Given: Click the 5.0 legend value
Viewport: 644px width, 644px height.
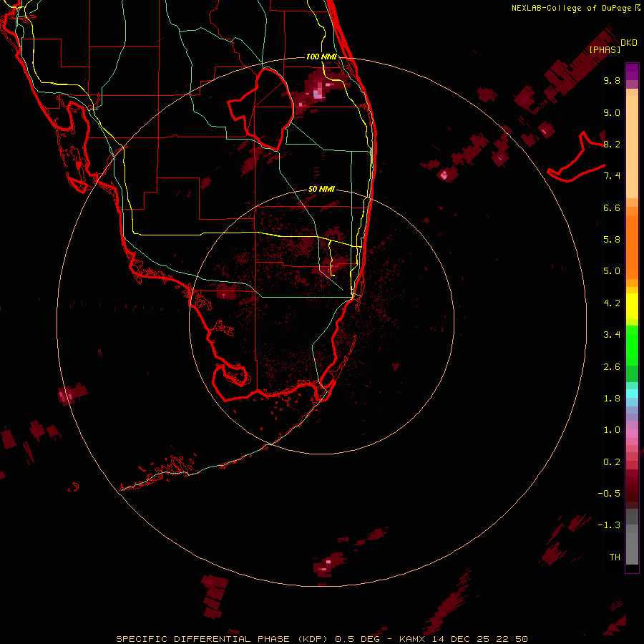Looking at the screenshot, I should 612,271.
